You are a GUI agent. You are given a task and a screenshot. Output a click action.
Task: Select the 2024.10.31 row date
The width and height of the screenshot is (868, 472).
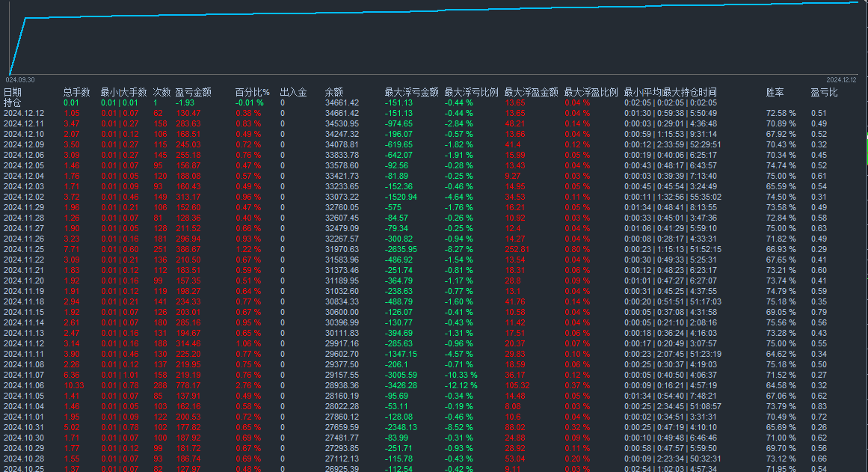(x=24, y=427)
